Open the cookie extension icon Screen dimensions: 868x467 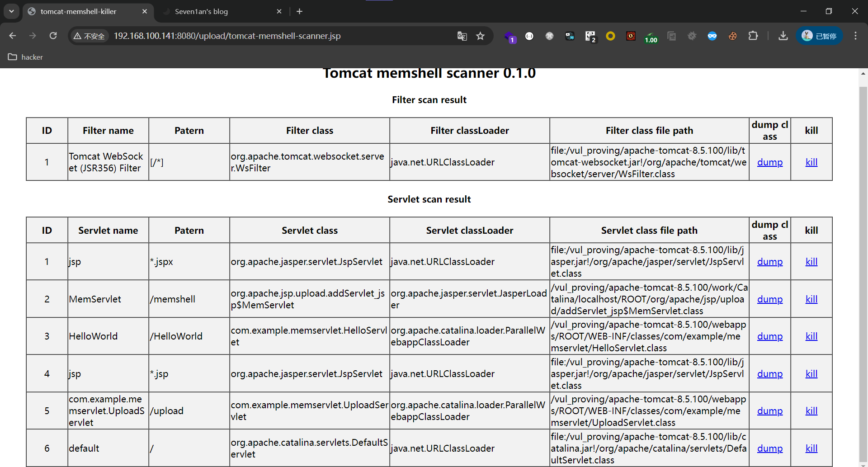tap(732, 36)
